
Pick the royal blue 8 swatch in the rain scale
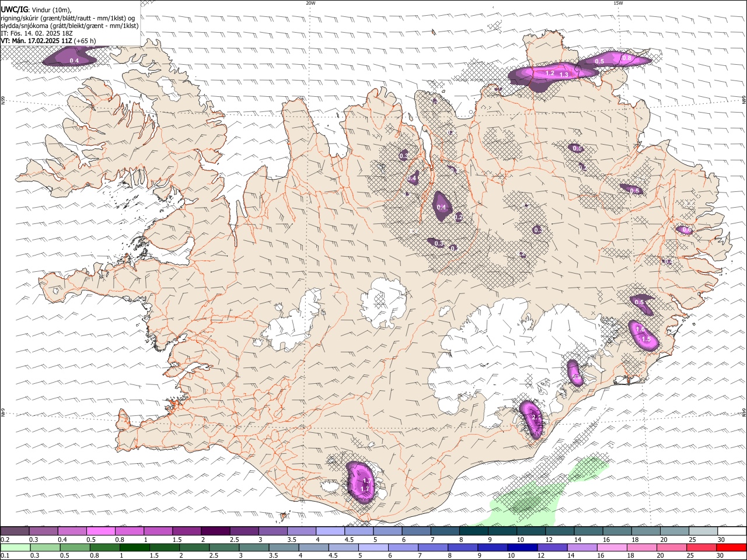tap(463, 547)
